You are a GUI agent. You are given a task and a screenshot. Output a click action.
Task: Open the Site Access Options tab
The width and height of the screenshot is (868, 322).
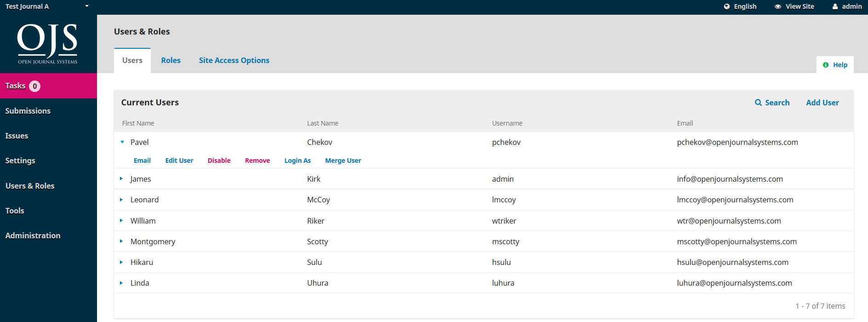pyautogui.click(x=234, y=60)
